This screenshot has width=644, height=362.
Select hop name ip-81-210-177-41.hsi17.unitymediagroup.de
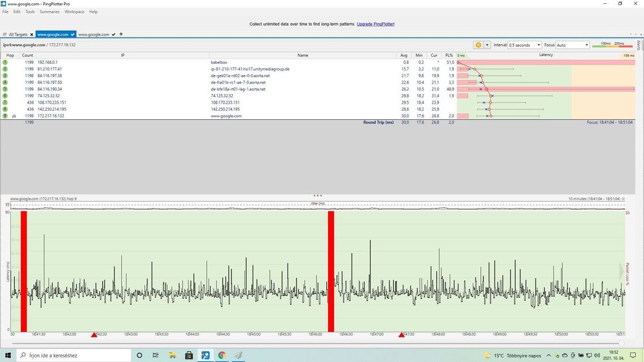(x=250, y=69)
